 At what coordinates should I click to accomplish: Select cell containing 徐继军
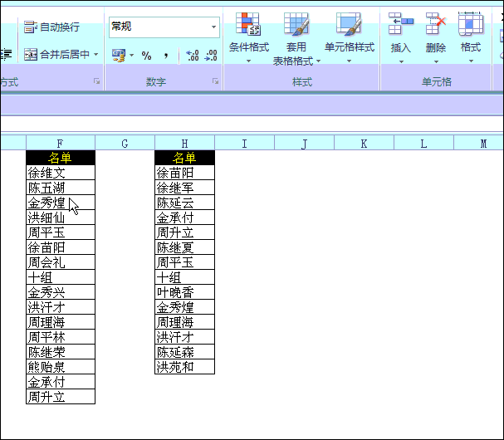(x=184, y=188)
